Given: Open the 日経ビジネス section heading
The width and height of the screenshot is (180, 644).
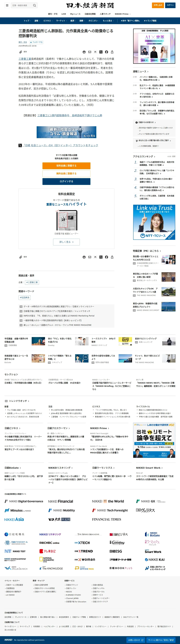Looking at the screenshot, I should click(12, 428).
